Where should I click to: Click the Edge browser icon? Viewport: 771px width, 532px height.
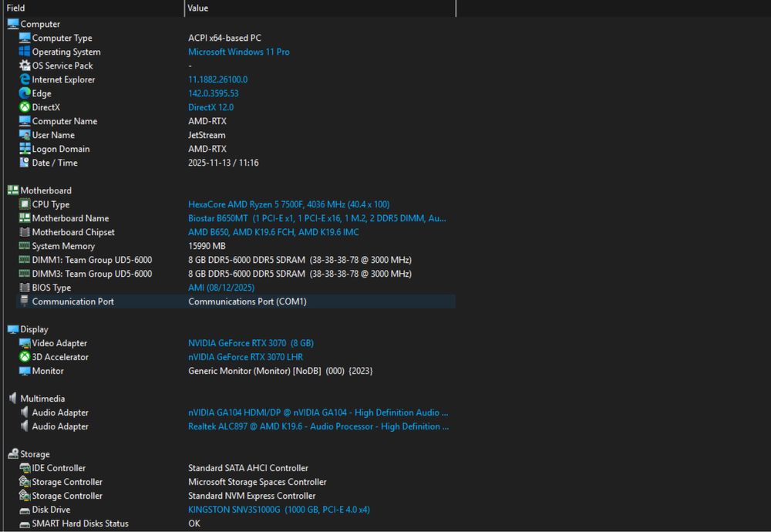(x=25, y=93)
